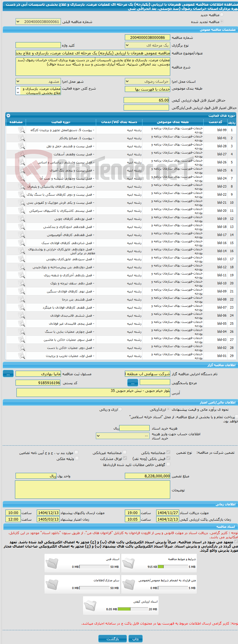Click the اسناد ارزیابی کیفی size progress bar
The height and width of the screenshot is (644, 238).
(x=133, y=609)
